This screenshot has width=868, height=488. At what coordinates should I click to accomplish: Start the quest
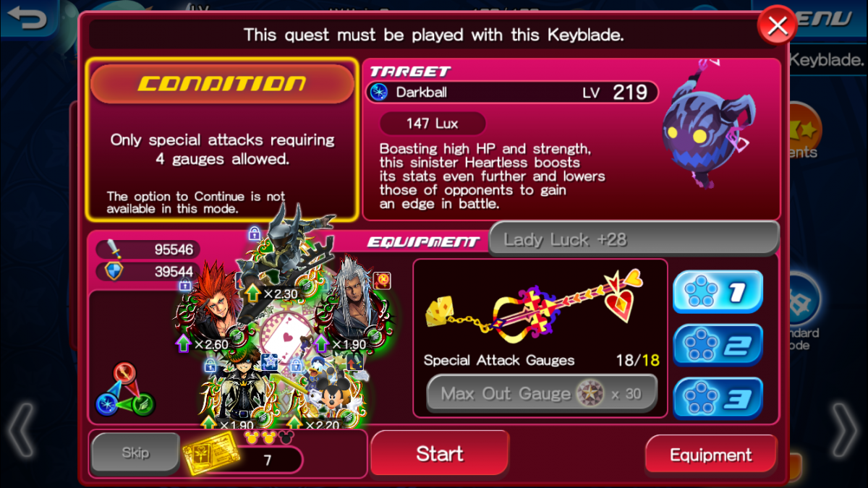point(440,454)
